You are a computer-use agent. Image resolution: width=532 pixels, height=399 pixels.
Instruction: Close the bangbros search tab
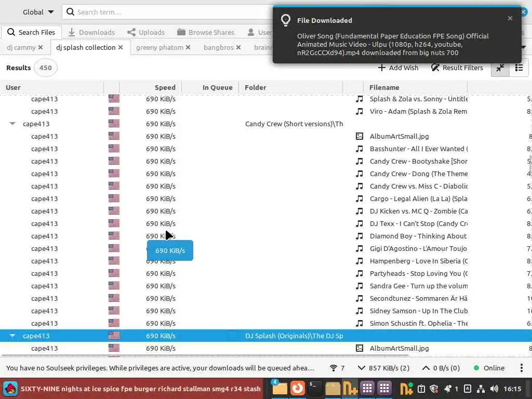[238, 47]
